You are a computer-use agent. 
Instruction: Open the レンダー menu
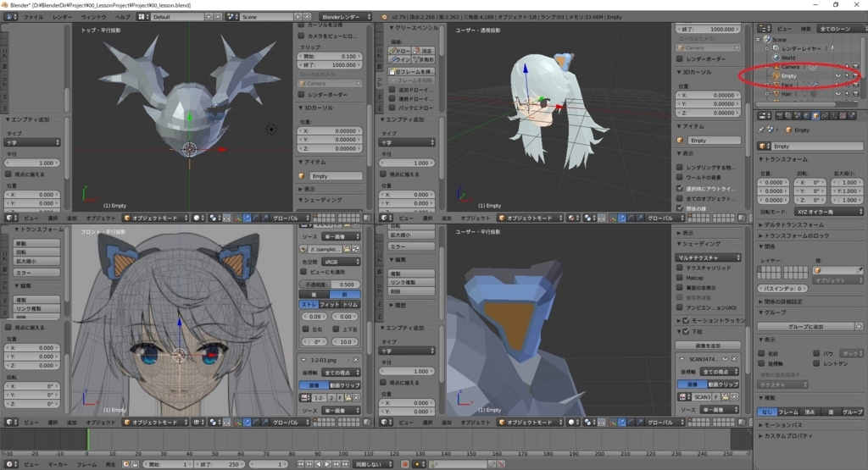click(x=62, y=17)
